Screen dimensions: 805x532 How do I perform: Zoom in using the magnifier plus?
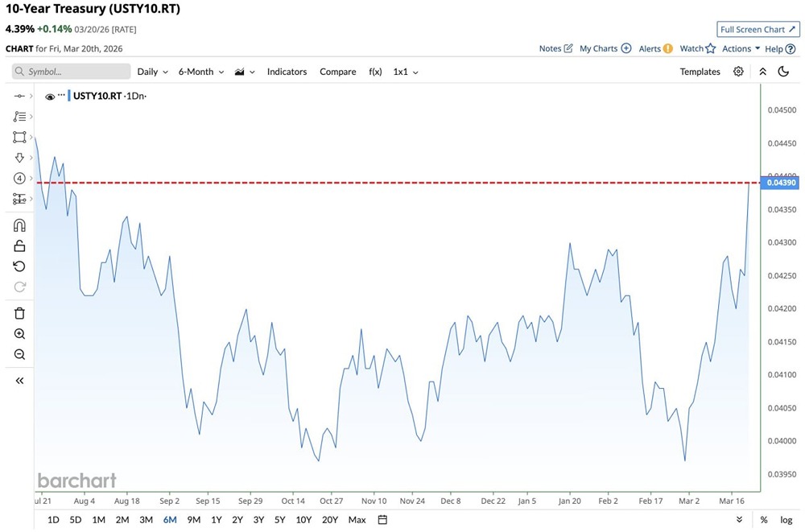point(20,334)
